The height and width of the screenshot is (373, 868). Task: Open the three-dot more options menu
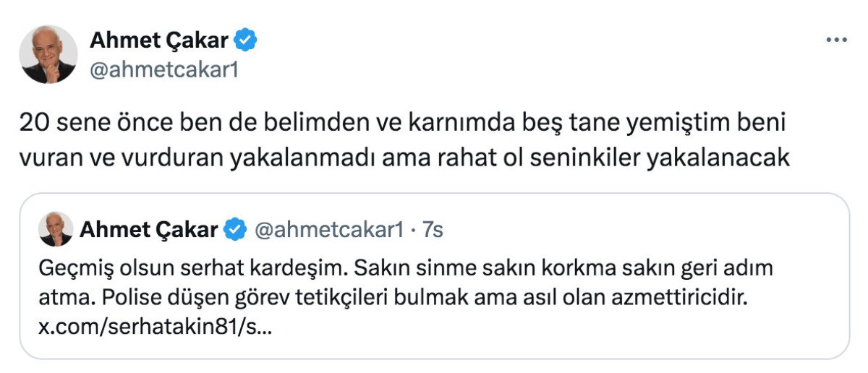(836, 41)
